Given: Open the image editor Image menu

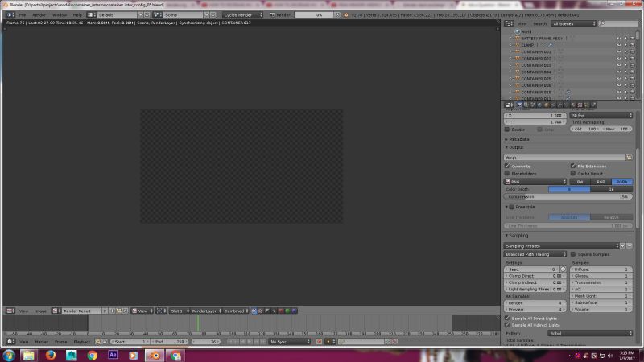Looking at the screenshot, I should [40, 311].
